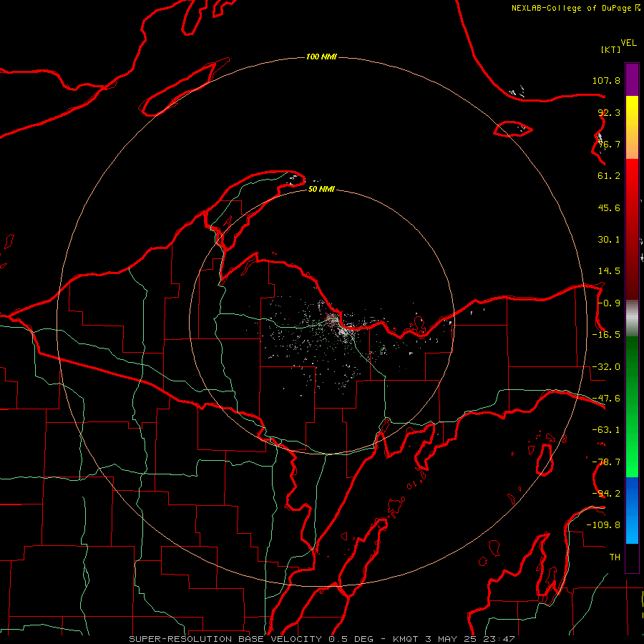Screen dimensions: 644x644
Task: Click the purple segment of the color bar
Action: click(x=632, y=79)
